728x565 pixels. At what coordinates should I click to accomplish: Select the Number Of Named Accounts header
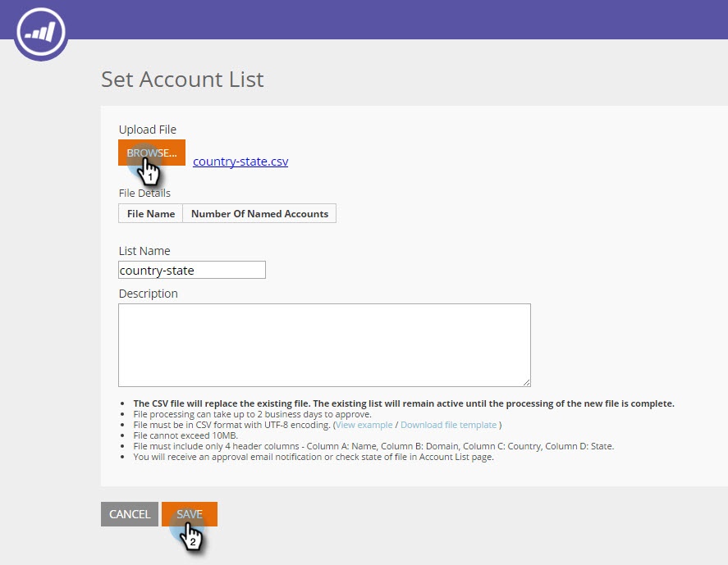259,214
